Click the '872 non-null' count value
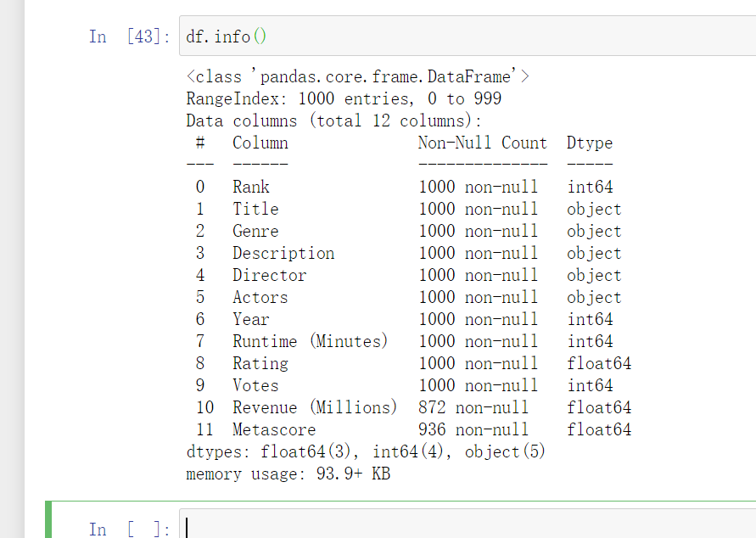756x538 pixels. point(473,408)
